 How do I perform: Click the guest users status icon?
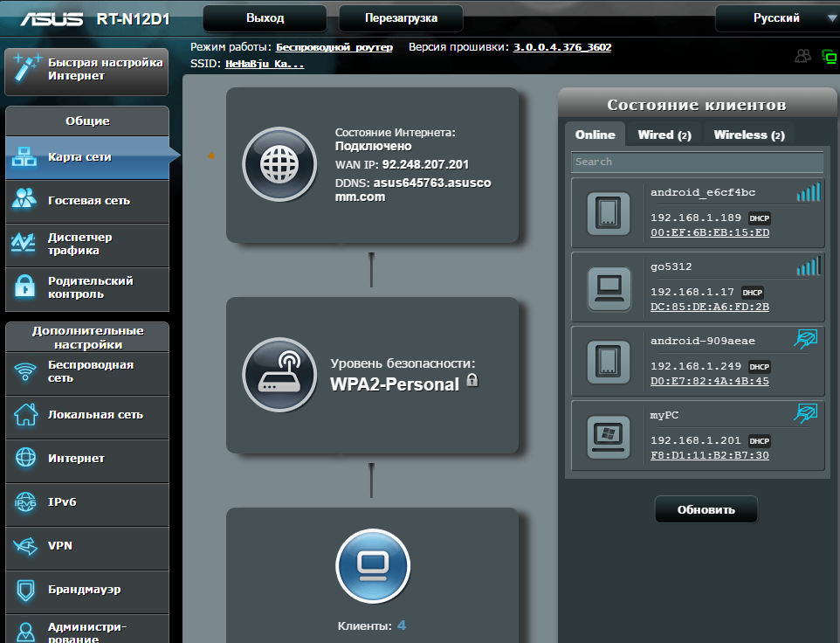(x=802, y=57)
